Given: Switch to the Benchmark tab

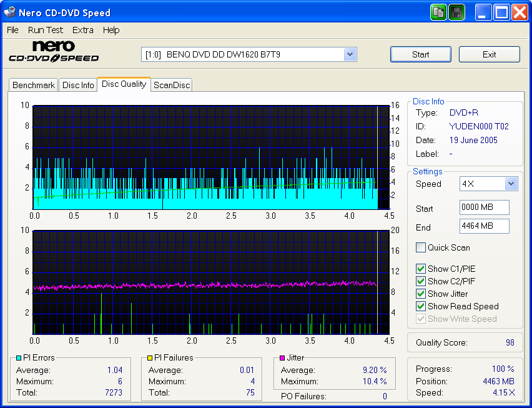Looking at the screenshot, I should [32, 84].
